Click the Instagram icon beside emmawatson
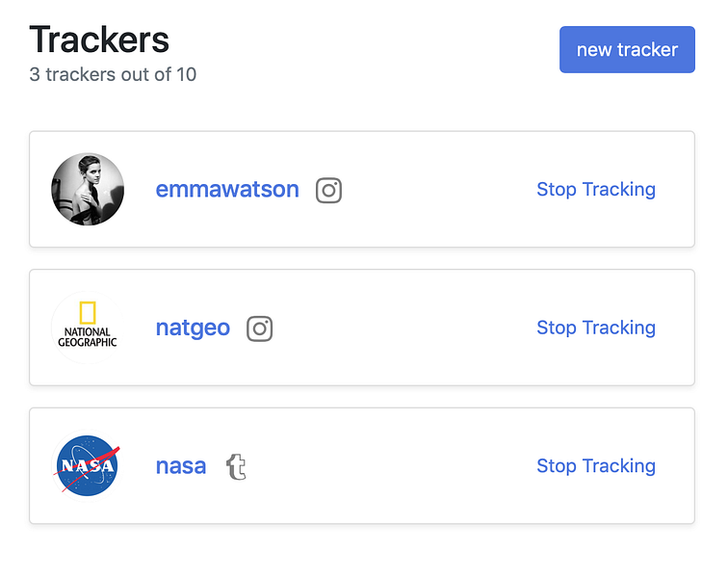The height and width of the screenshot is (578, 728). coord(328,190)
